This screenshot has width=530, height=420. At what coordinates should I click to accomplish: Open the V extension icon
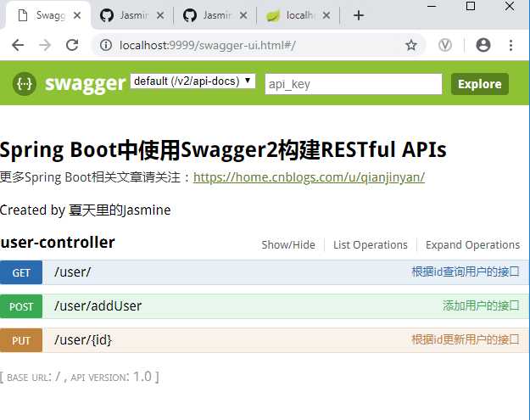click(445, 45)
